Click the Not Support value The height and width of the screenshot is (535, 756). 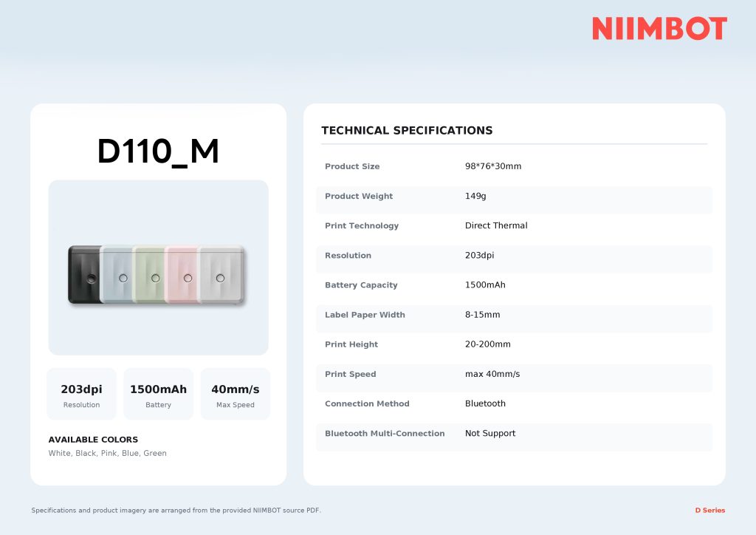490,433
